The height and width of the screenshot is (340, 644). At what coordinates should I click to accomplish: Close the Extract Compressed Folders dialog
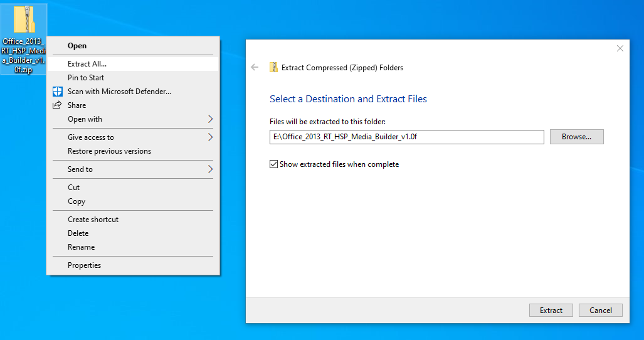tap(620, 48)
